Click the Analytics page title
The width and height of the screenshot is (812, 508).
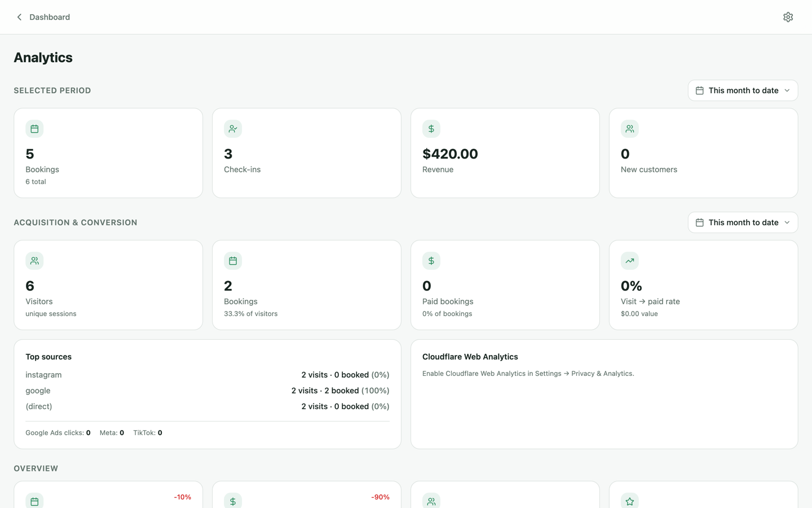click(x=43, y=58)
